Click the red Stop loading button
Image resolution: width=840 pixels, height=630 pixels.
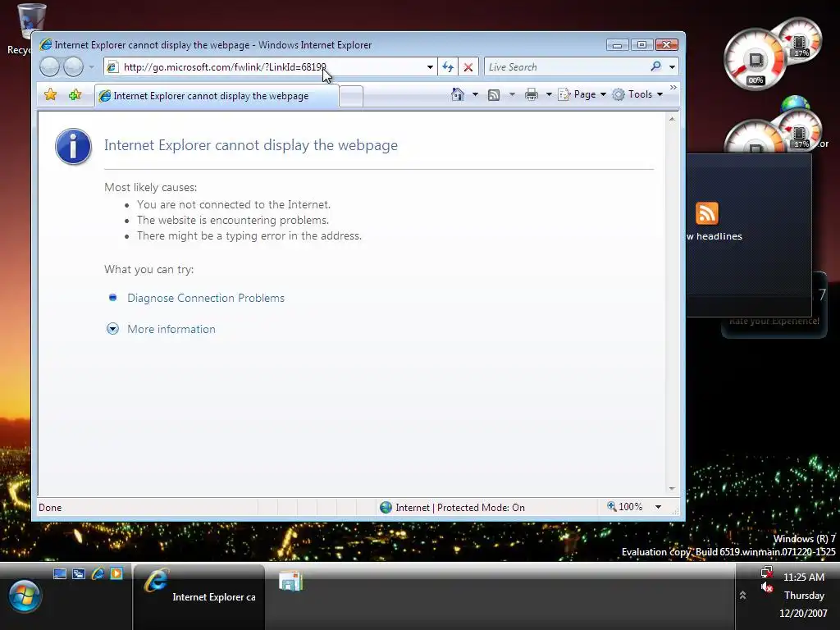coord(468,67)
